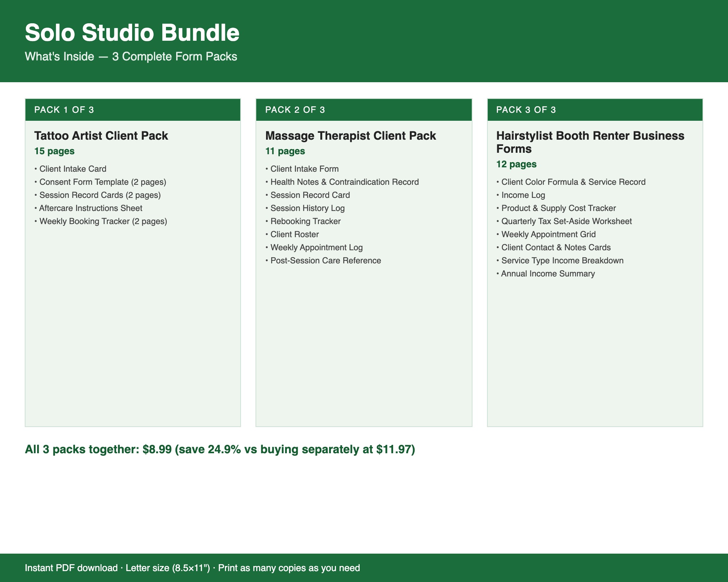Select "Weekly Appointment Grid" item
728x582 pixels.
546,234
